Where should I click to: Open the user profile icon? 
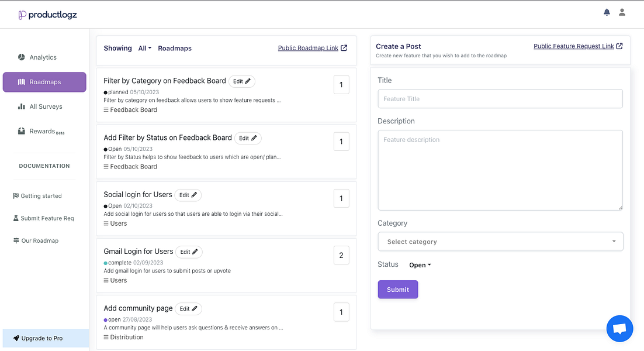pos(622,12)
